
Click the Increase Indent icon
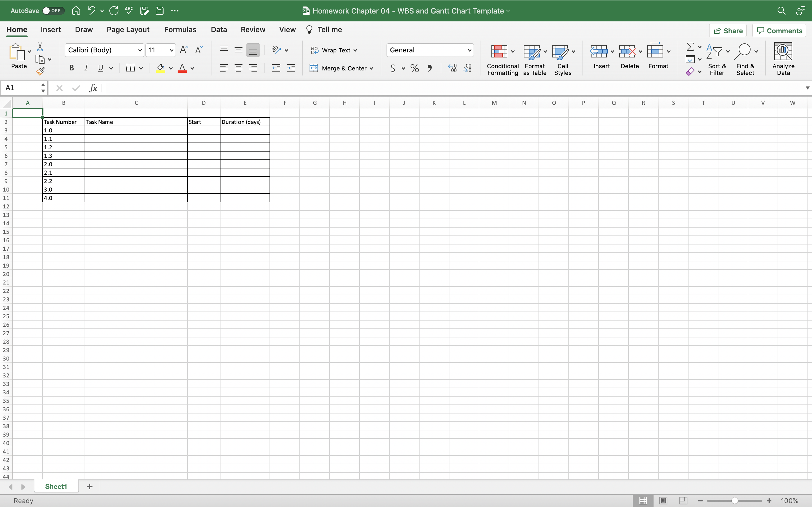(291, 68)
